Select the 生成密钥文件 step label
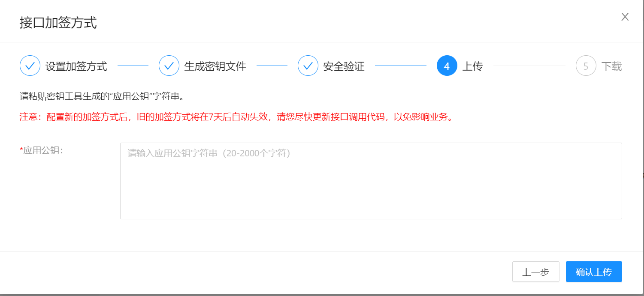The image size is (644, 296). coord(215,66)
